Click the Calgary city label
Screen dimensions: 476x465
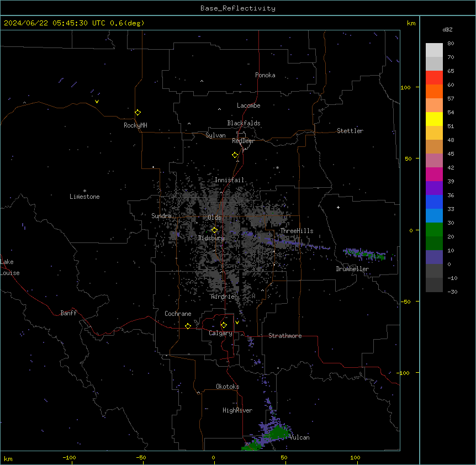tap(220, 333)
